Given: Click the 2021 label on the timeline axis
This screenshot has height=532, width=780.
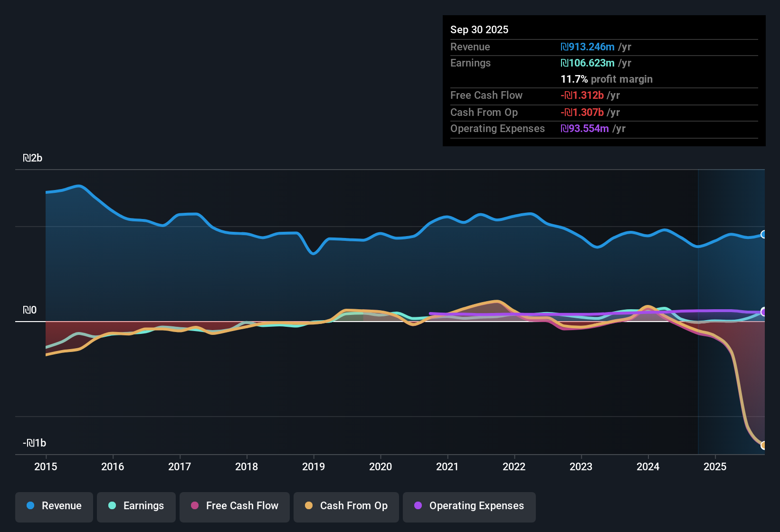Looking at the screenshot, I should (447, 467).
